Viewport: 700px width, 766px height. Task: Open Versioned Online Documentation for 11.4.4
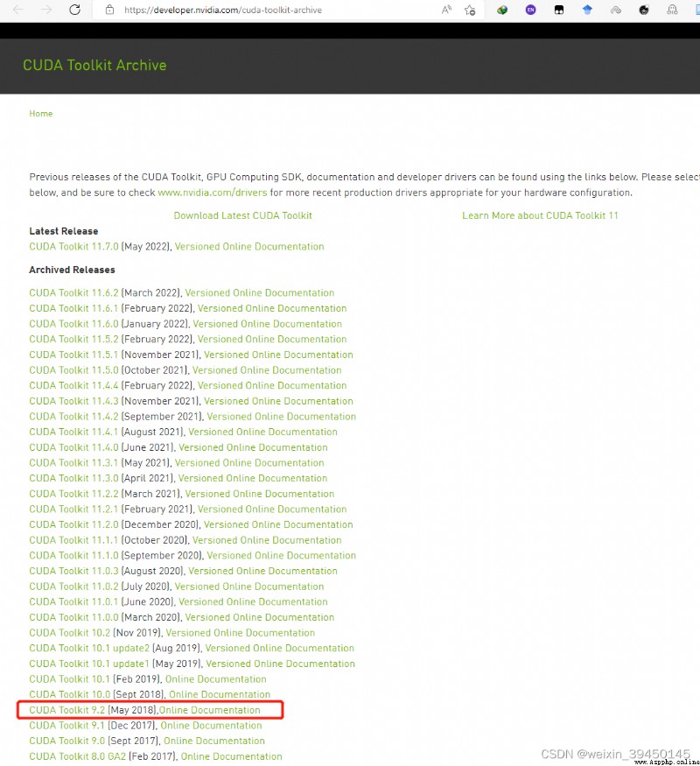[x=272, y=385]
